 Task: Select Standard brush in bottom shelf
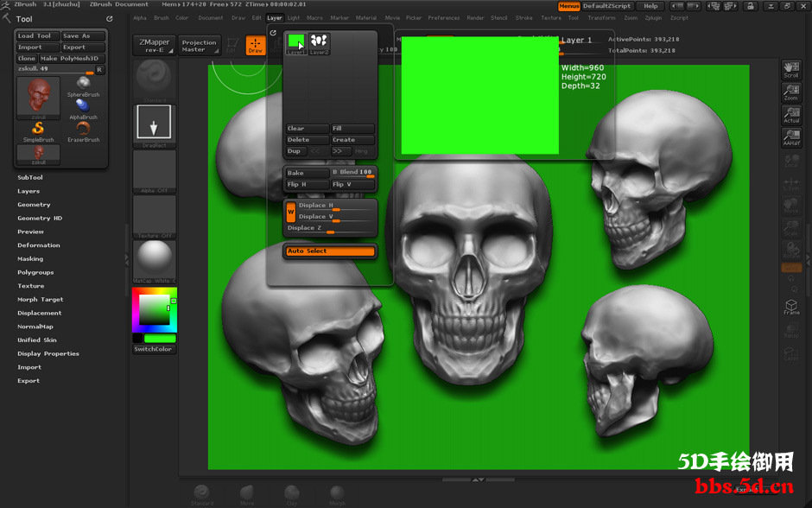pos(201,494)
